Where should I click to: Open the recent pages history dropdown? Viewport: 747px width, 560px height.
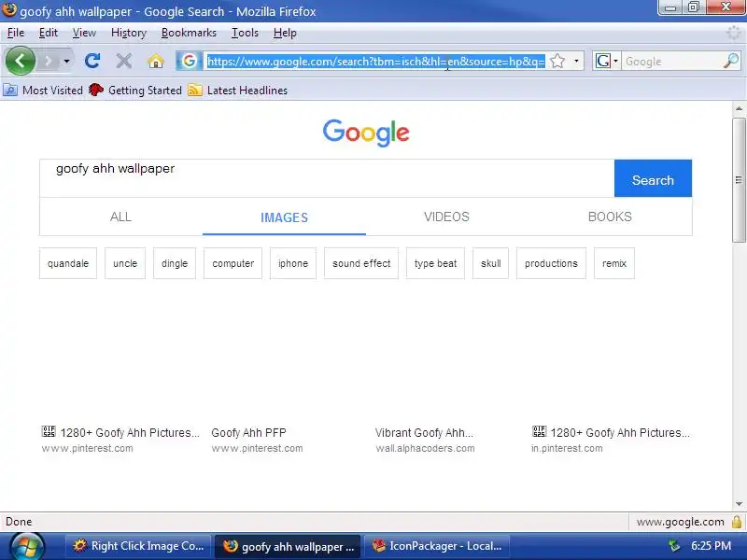pyautogui.click(x=66, y=62)
